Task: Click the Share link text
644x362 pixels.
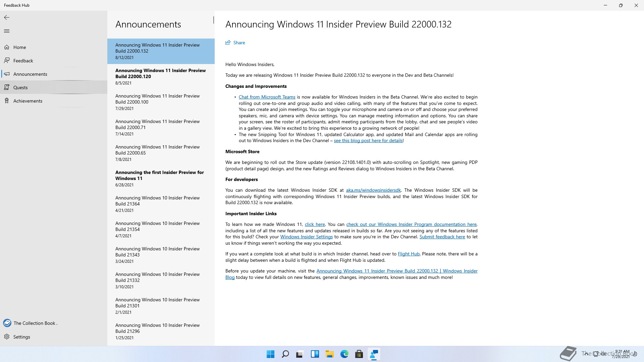Action: pos(239,43)
